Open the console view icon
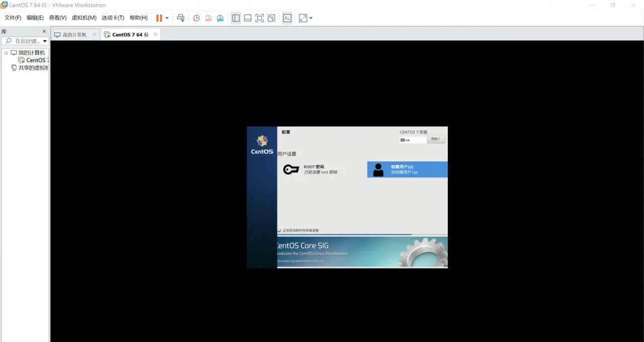The width and height of the screenshot is (644, 342). click(287, 18)
